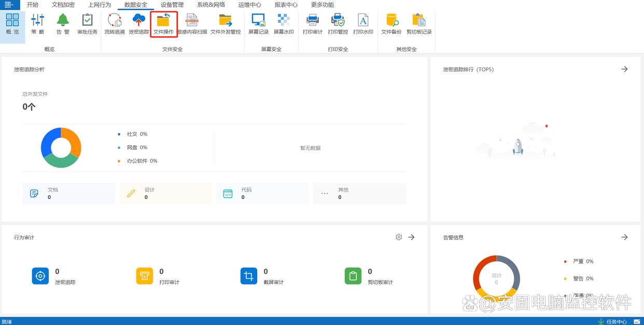The height and width of the screenshot is (325, 644).
Task: Open the 行为审计 settings gear
Action: pyautogui.click(x=399, y=237)
